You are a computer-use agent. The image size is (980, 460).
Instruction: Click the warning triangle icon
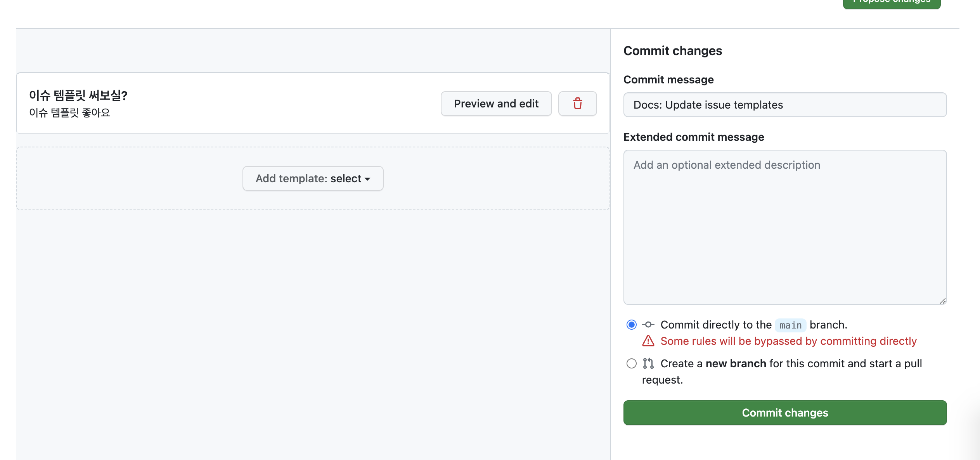[x=648, y=341]
